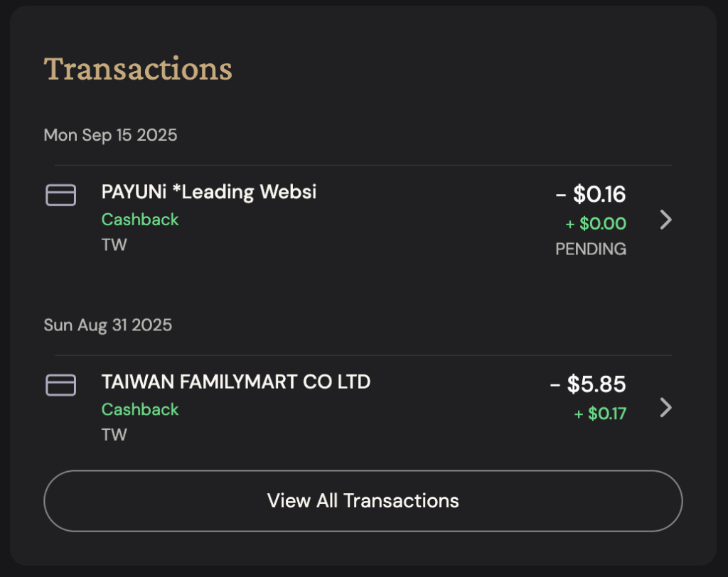Expand the PAYUNi transaction details chevron
Viewport: 728px width, 577px height.
click(x=666, y=220)
